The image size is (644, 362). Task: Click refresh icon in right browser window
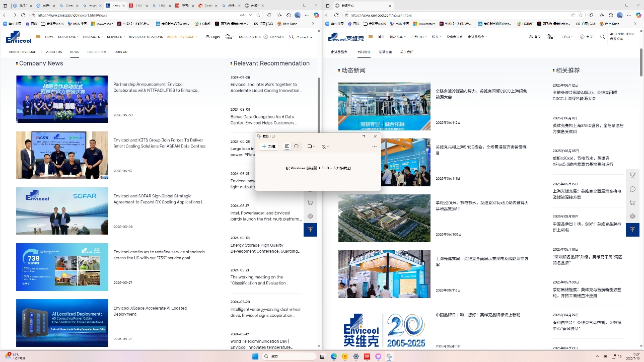[336, 15]
